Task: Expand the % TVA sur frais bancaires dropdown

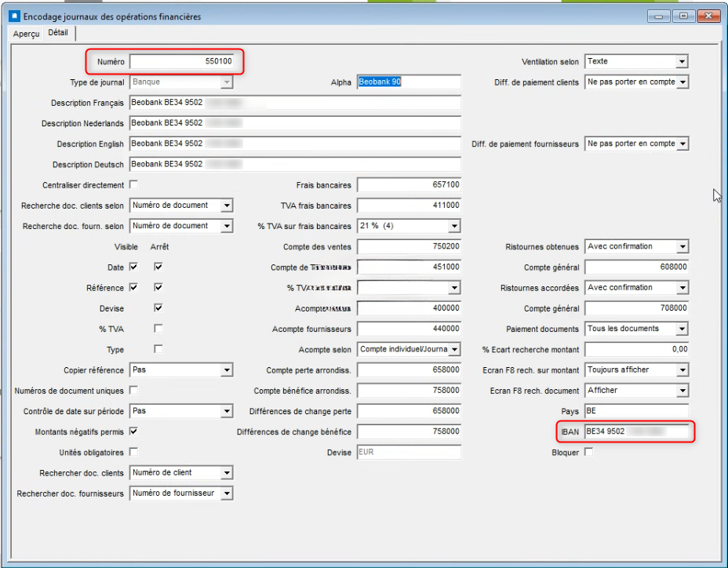Action: [x=453, y=226]
